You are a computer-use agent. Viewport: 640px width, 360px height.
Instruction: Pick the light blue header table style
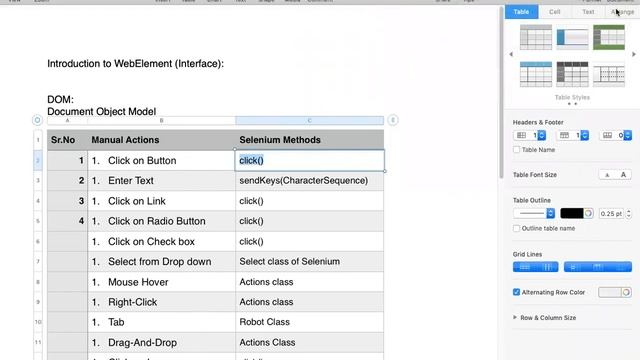(536, 74)
